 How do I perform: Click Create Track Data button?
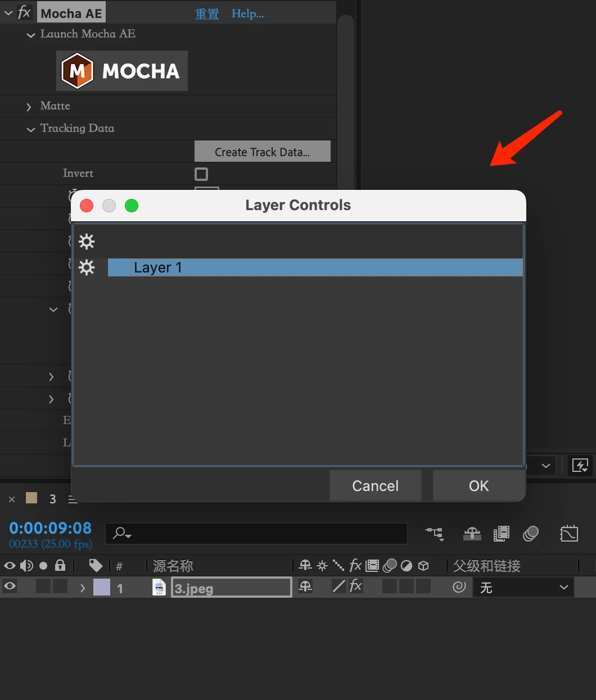pyautogui.click(x=263, y=152)
